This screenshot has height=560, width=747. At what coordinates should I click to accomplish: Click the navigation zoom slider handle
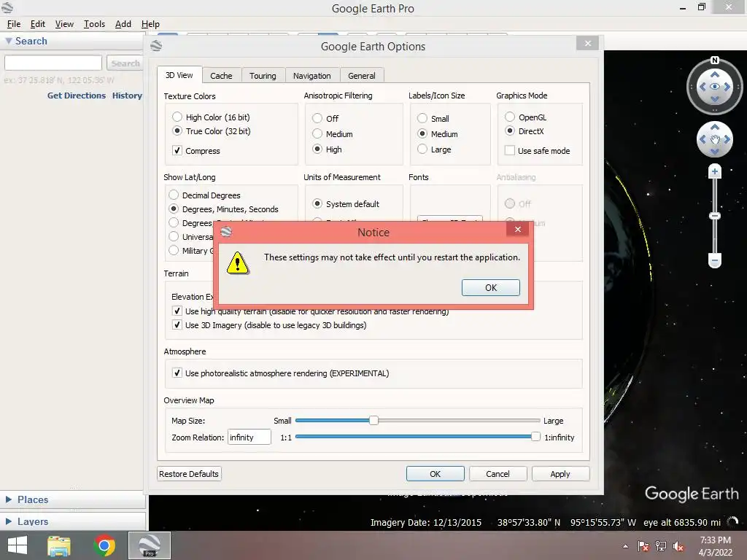click(x=715, y=216)
